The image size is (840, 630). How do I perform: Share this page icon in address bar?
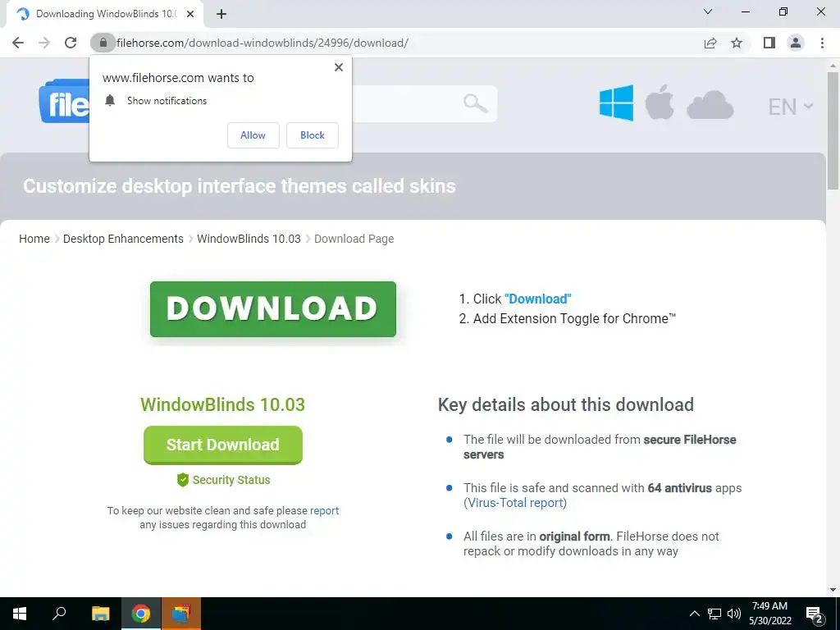pos(710,43)
